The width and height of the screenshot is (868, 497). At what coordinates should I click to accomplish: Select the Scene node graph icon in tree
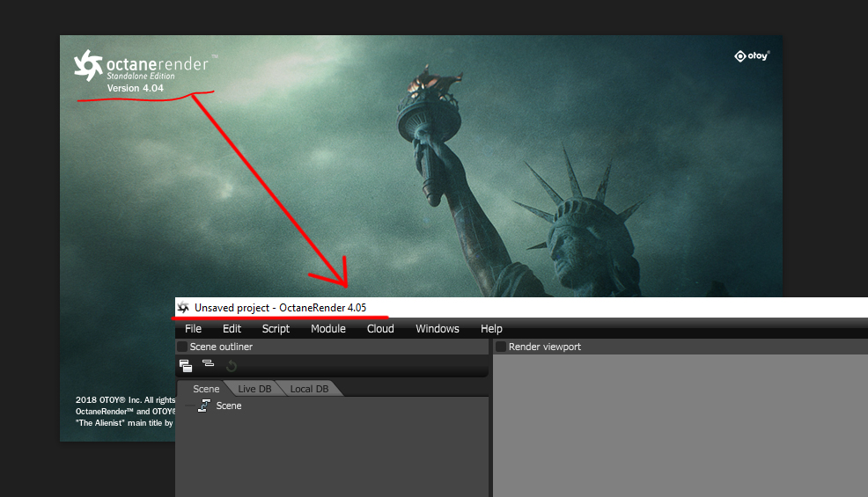[x=203, y=406]
